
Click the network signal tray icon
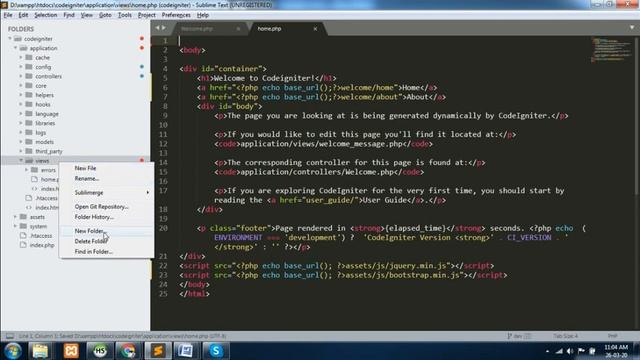559,351
